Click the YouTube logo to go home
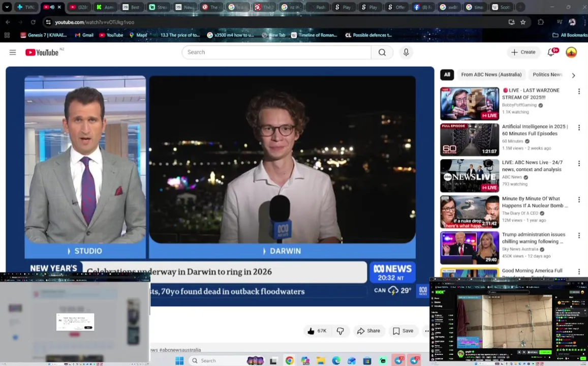 (42, 52)
